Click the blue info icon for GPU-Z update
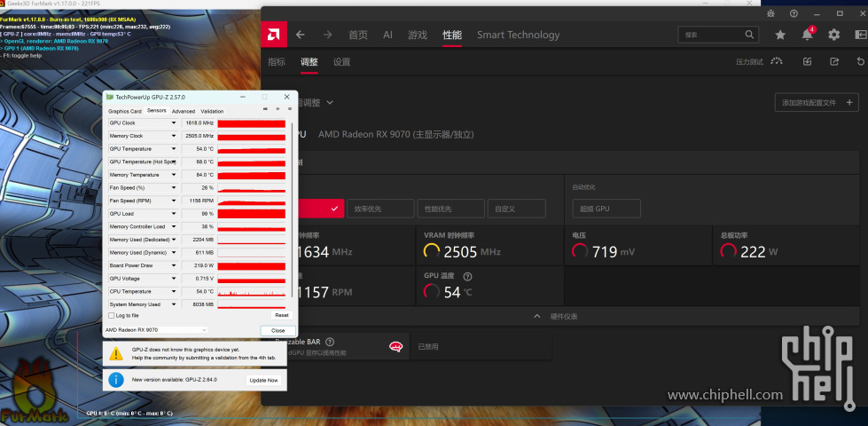 click(x=116, y=380)
